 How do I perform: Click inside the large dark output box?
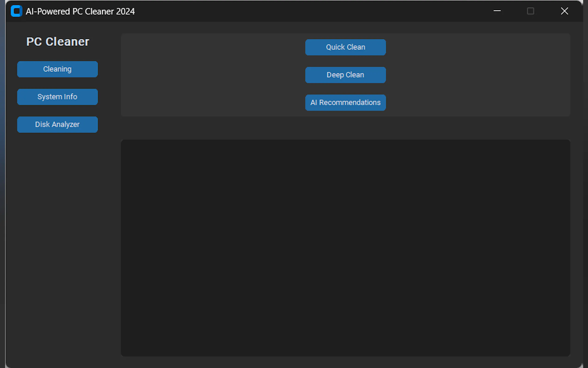[x=345, y=248]
